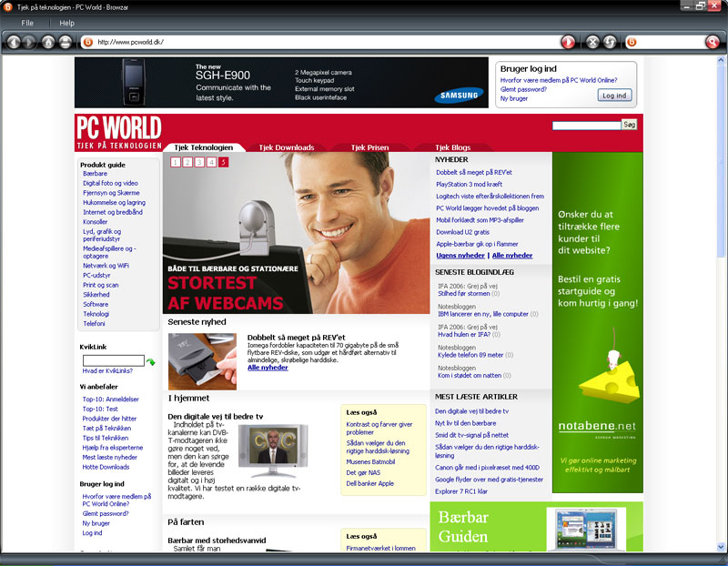728x566 pixels.
Task: Open the Help menu
Action: pyautogui.click(x=67, y=22)
